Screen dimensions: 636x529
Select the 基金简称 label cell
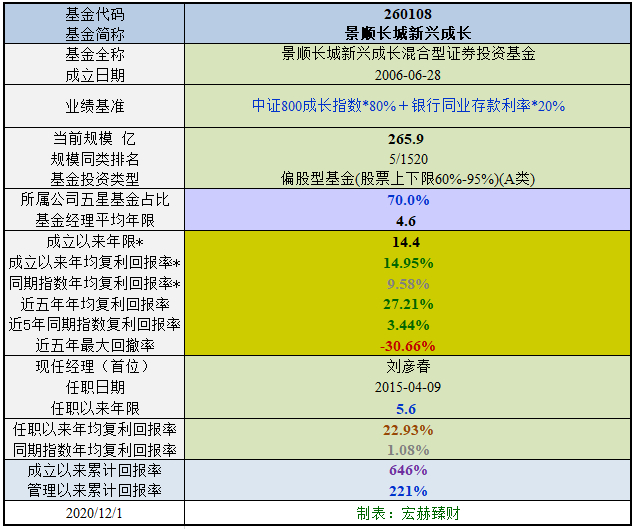pyautogui.click(x=95, y=34)
